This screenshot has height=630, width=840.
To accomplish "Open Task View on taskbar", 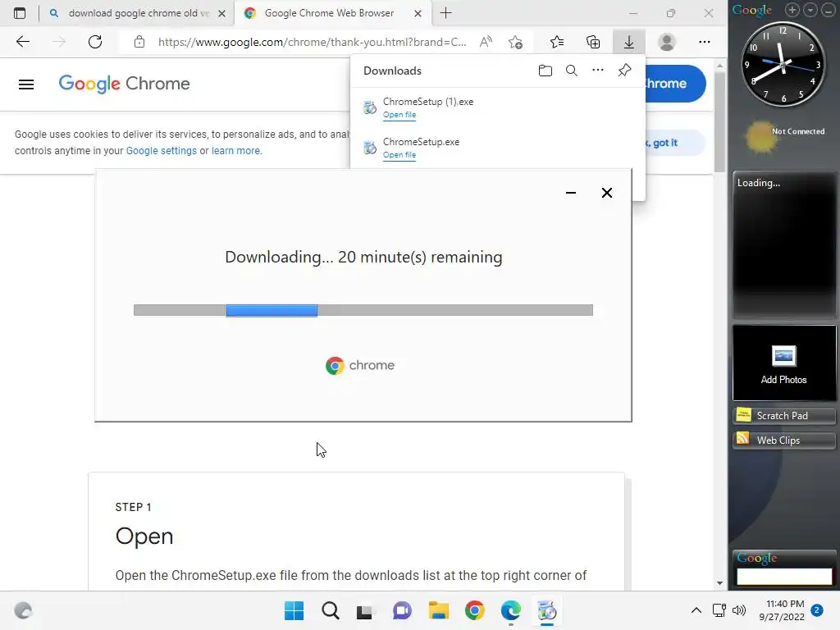I will click(x=365, y=610).
